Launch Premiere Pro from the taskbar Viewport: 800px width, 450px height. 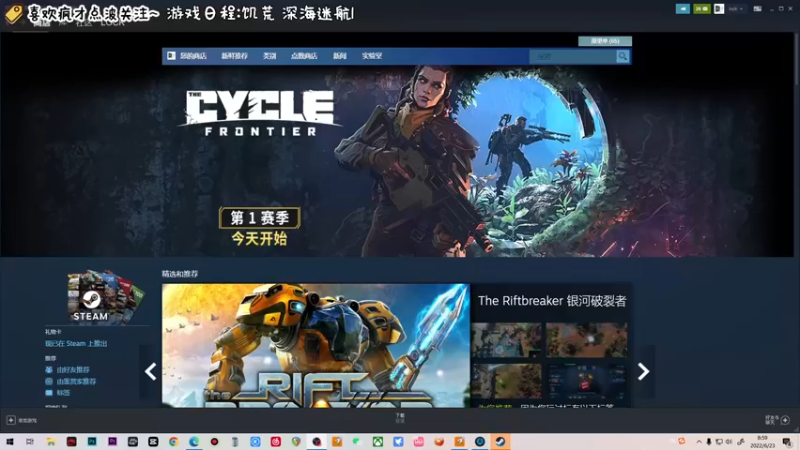pos(112,442)
